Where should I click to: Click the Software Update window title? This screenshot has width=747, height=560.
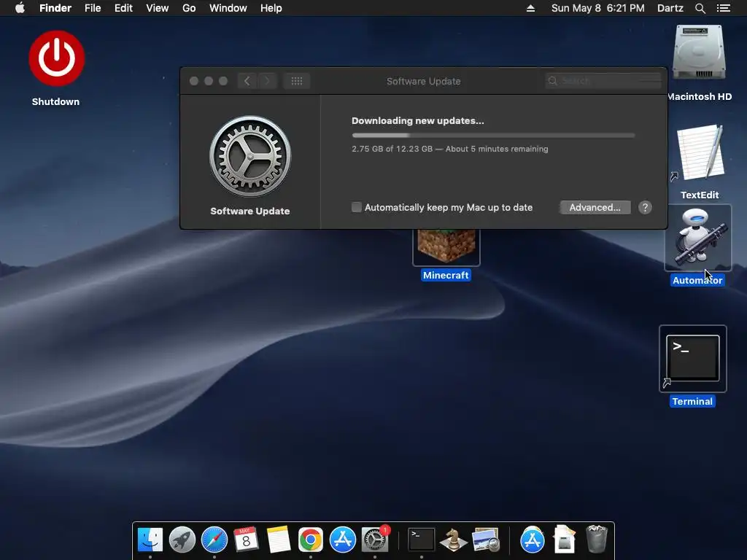(424, 81)
